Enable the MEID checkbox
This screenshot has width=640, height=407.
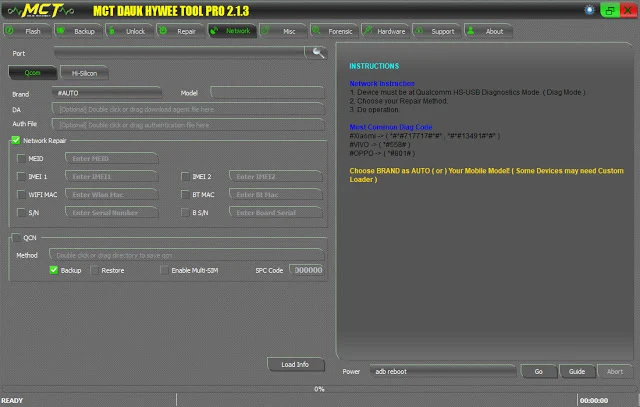coord(21,158)
